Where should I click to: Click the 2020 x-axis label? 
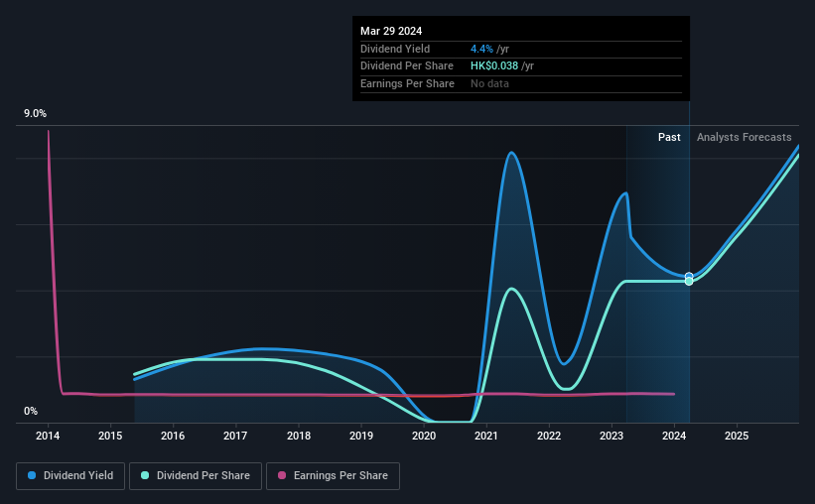tap(424, 436)
